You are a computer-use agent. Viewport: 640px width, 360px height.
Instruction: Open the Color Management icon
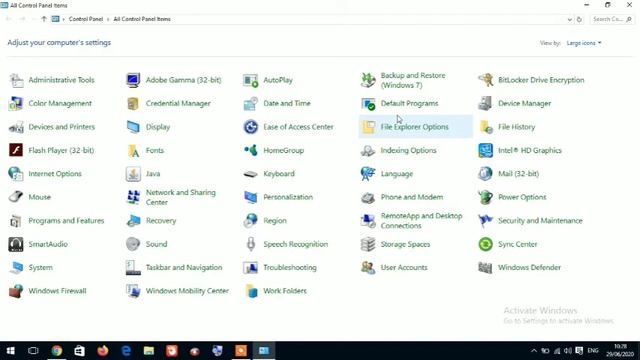[x=16, y=104]
